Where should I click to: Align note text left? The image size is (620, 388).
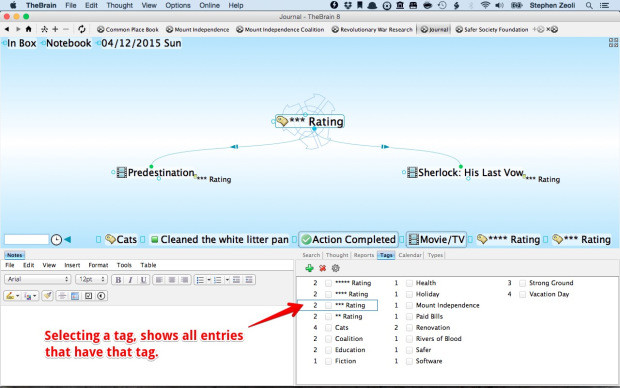[159, 280]
